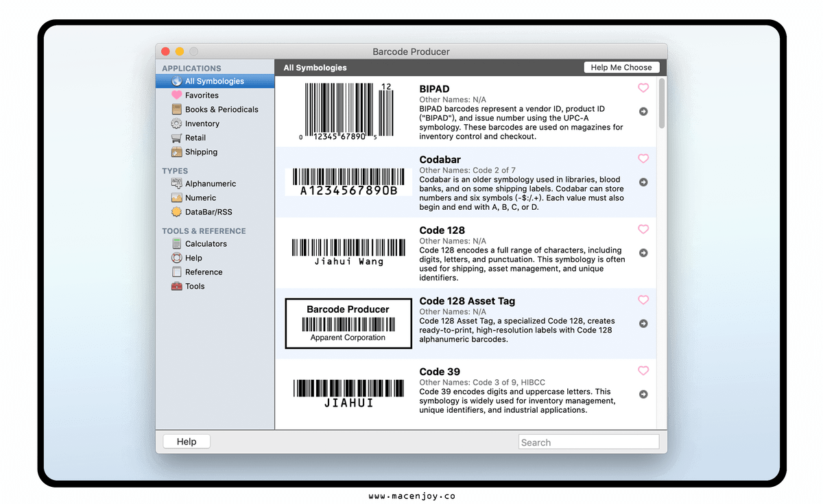Click the Inventory gear icon
This screenshot has height=504, width=823.
pyautogui.click(x=176, y=123)
